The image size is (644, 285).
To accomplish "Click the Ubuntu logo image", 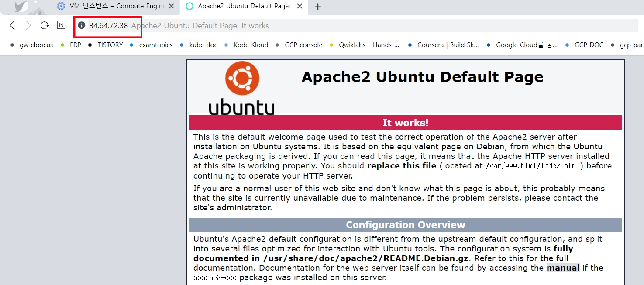I will coord(242,88).
